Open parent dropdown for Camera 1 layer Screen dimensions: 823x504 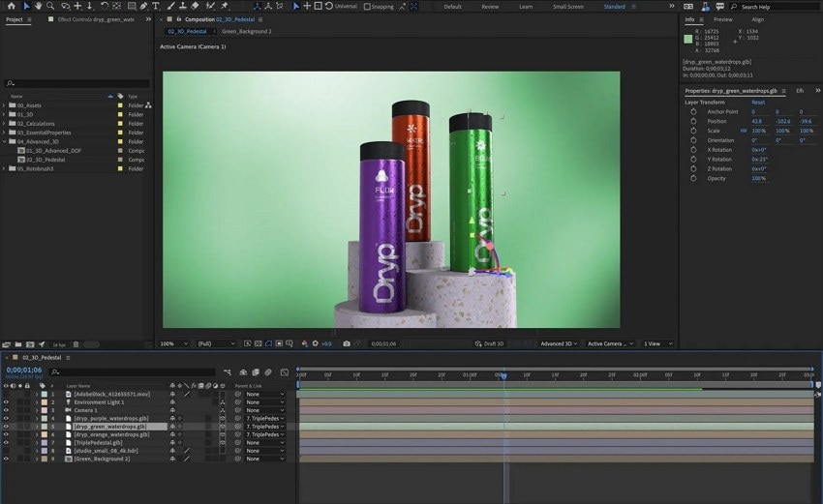point(265,410)
